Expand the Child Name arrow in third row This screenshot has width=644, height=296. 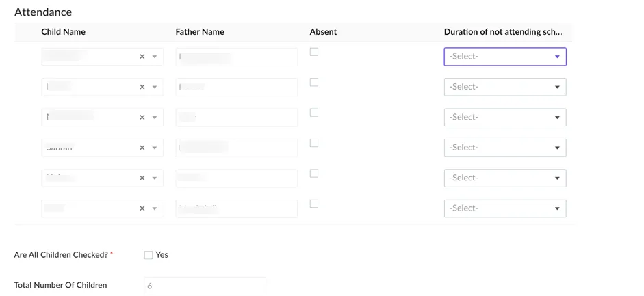(x=155, y=118)
